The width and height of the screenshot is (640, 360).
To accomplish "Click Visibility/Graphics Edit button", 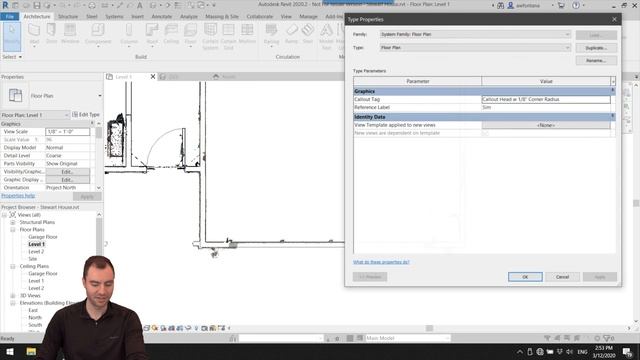I will click(67, 172).
